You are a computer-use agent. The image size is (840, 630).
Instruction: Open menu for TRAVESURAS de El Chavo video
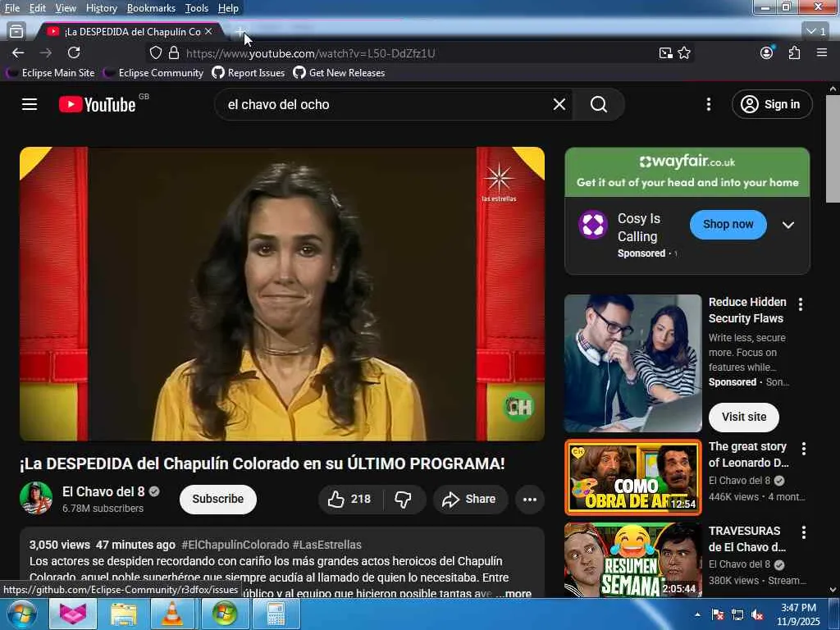[804, 532]
